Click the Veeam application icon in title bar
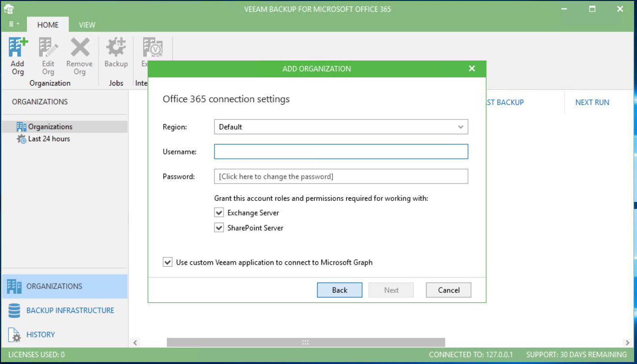 [9, 9]
